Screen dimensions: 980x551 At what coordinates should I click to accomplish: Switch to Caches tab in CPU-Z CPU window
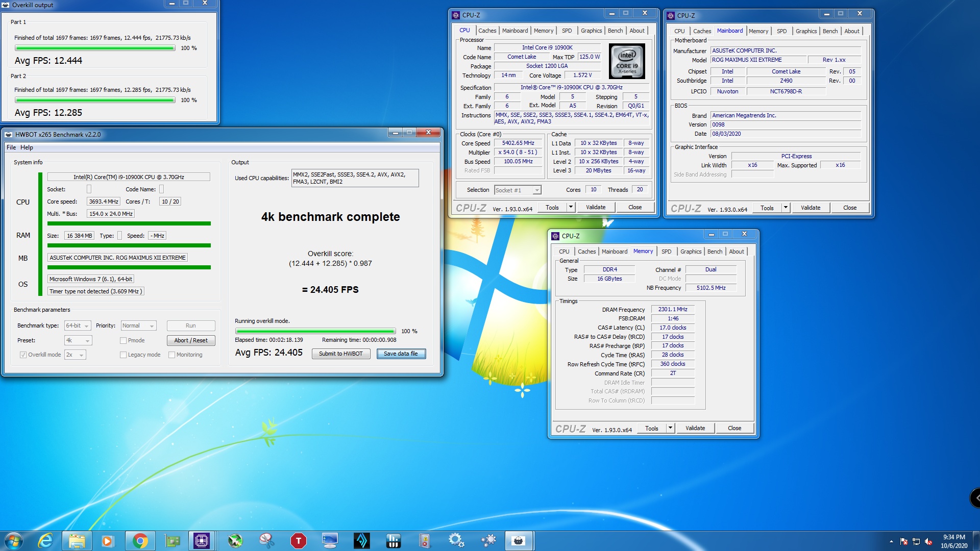[x=487, y=31]
